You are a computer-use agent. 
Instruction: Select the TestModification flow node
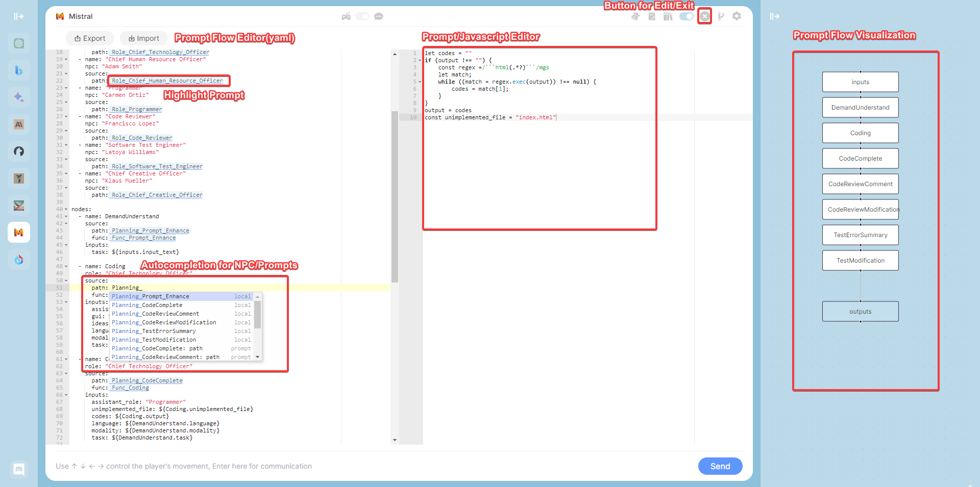pyautogui.click(x=861, y=261)
